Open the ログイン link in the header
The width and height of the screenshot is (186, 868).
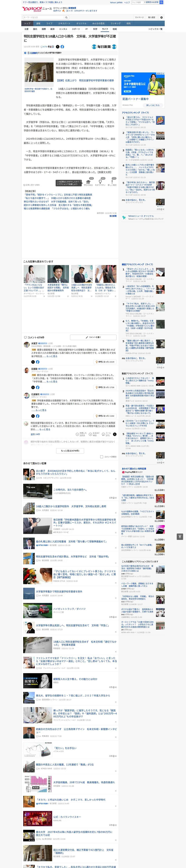coord(57,11)
